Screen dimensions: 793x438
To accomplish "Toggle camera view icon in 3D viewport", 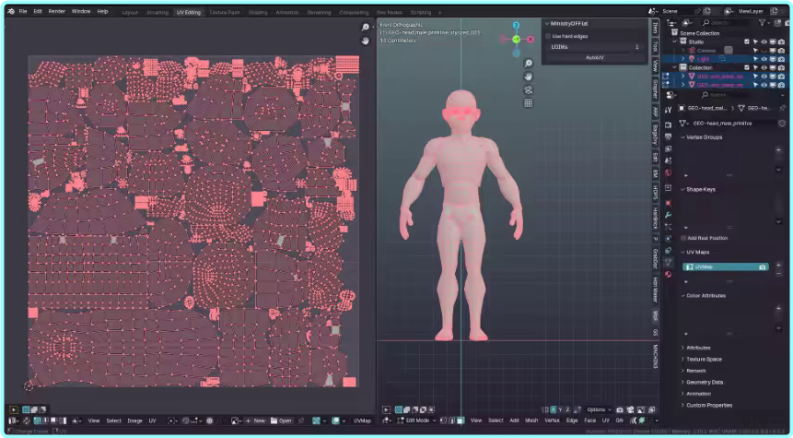I will coord(528,90).
